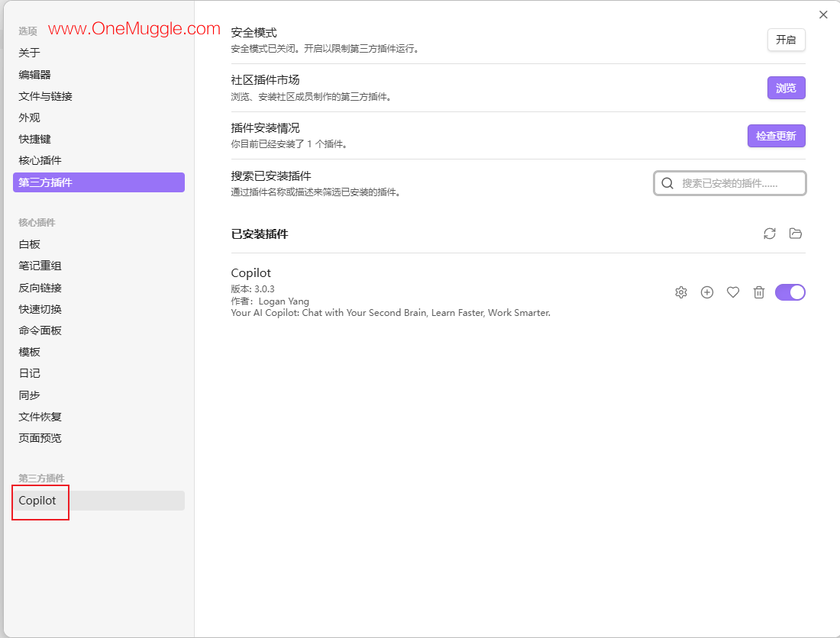Click the search magnifier icon
The image size is (840, 638).
667,184
